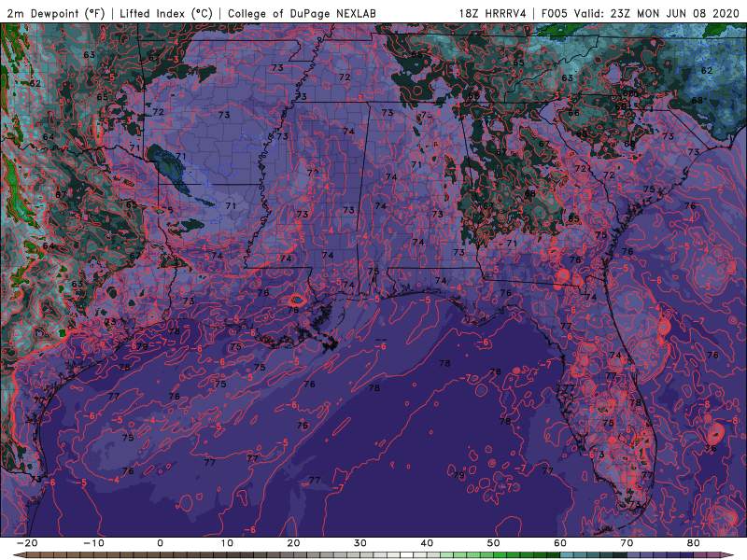
Task: Click the 30 label on the color scale
Action: (x=360, y=543)
